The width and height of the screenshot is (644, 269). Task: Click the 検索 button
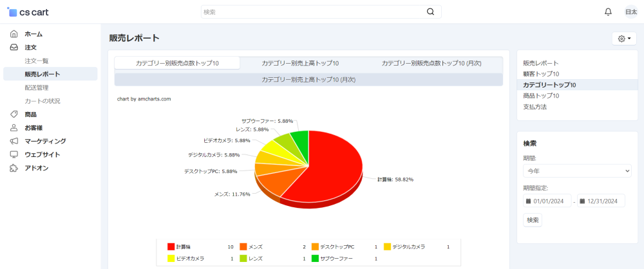pyautogui.click(x=533, y=220)
